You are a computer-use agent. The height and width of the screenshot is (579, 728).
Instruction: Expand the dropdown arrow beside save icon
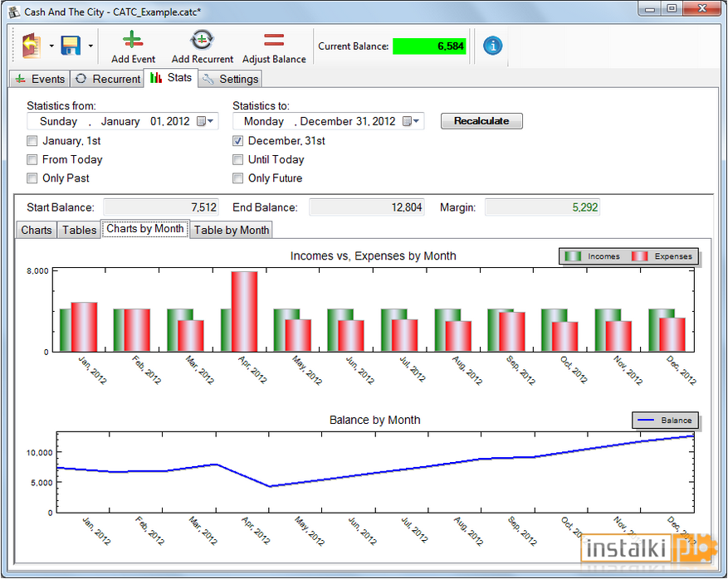[90, 46]
